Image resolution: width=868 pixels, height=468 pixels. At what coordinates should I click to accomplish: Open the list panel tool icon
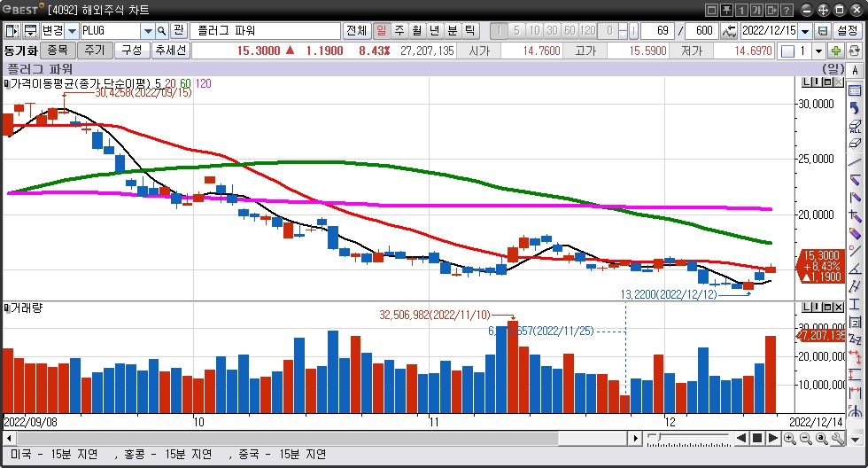[856, 90]
